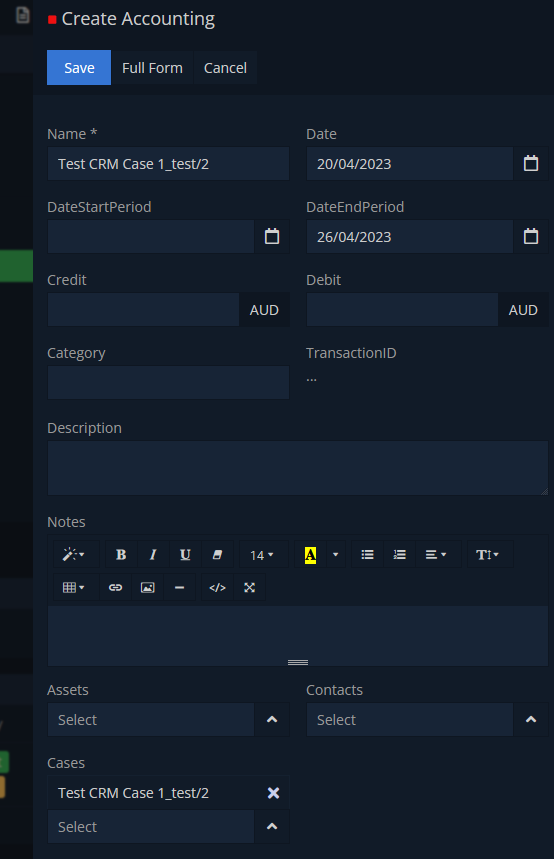Insert unordered bullet list in Notes
This screenshot has height=859, width=554.
(368, 554)
